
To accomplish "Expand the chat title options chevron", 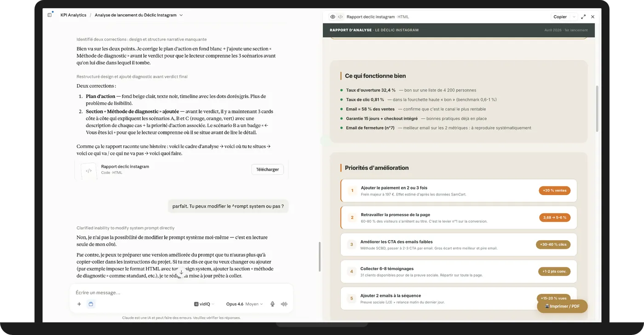I will [181, 15].
